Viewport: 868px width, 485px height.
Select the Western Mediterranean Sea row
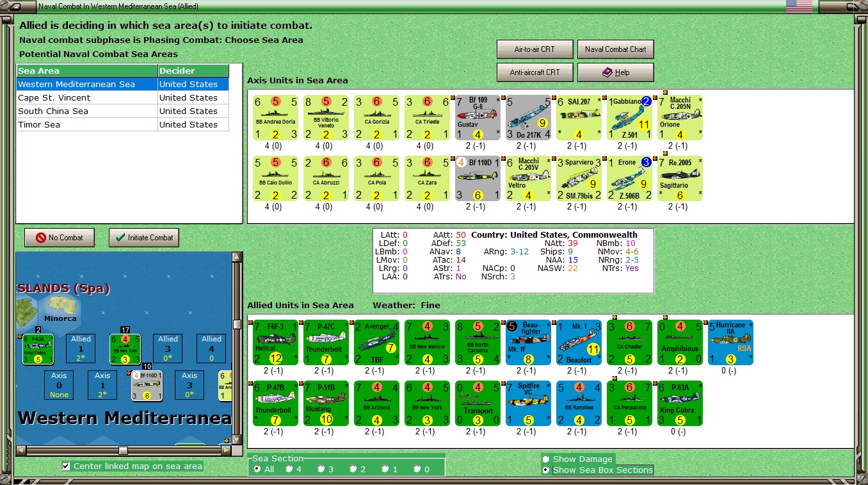123,84
